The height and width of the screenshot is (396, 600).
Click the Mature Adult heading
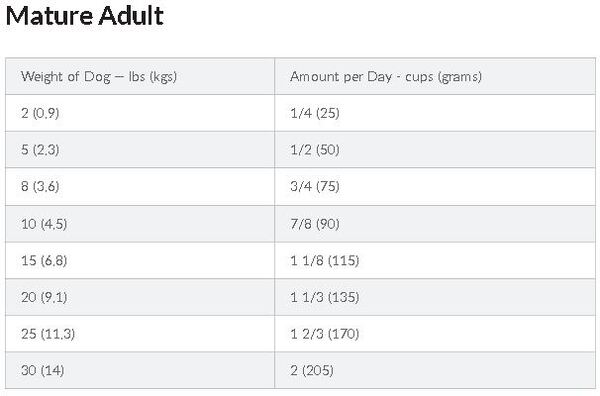[85, 16]
